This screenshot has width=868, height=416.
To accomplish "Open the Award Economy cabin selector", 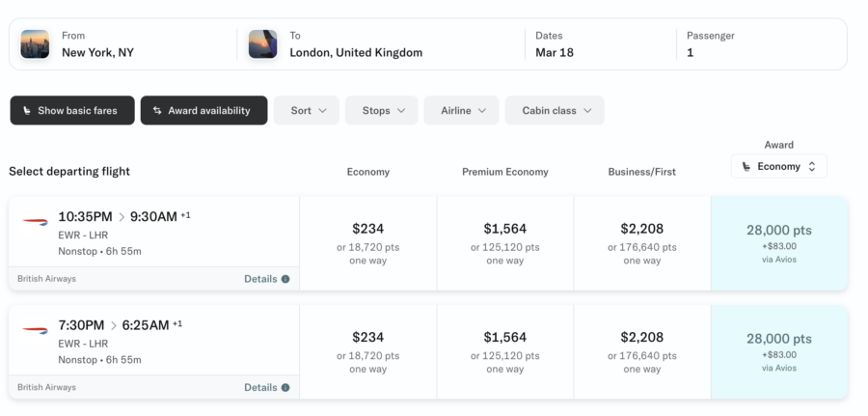I will click(779, 166).
